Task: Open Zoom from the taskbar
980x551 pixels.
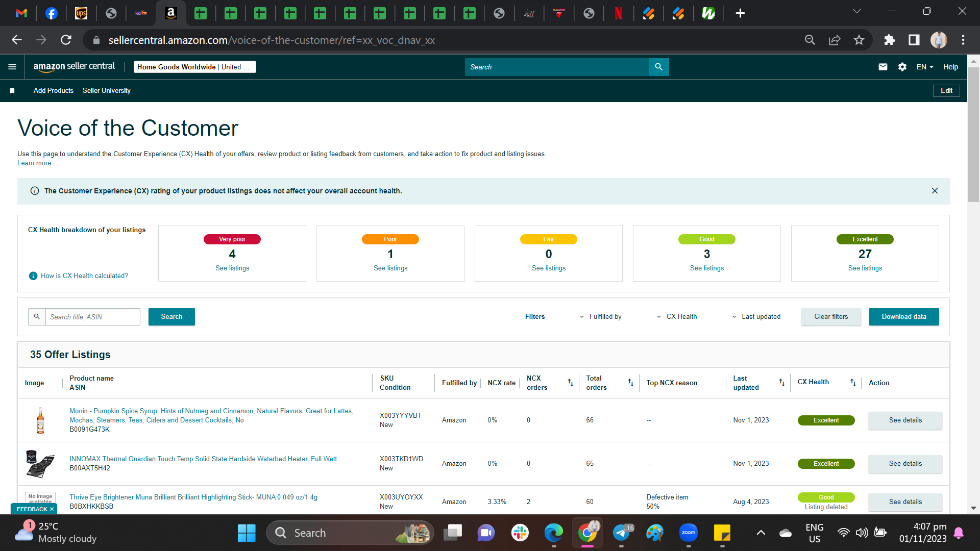Action: click(689, 533)
